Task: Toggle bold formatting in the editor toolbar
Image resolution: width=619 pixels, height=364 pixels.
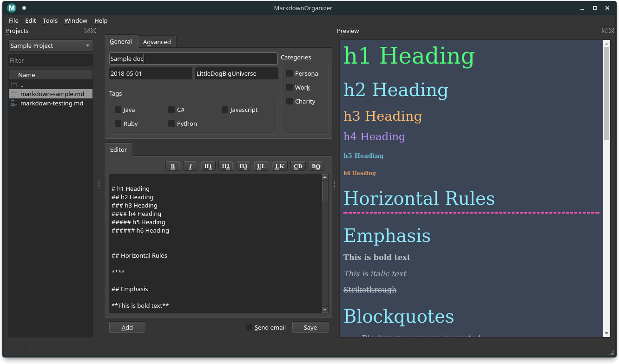Action: click(172, 166)
